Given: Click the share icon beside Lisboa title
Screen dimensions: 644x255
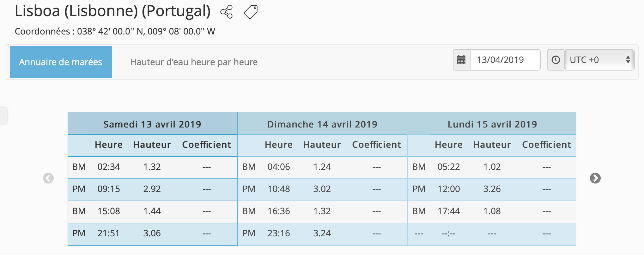Looking at the screenshot, I should (x=227, y=12).
